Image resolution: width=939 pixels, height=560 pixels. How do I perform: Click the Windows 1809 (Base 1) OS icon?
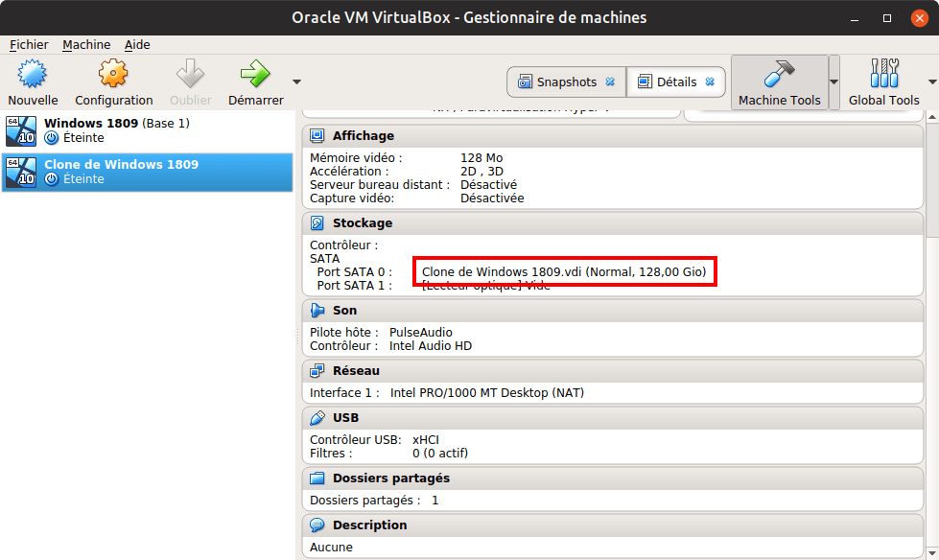pyautogui.click(x=21, y=131)
